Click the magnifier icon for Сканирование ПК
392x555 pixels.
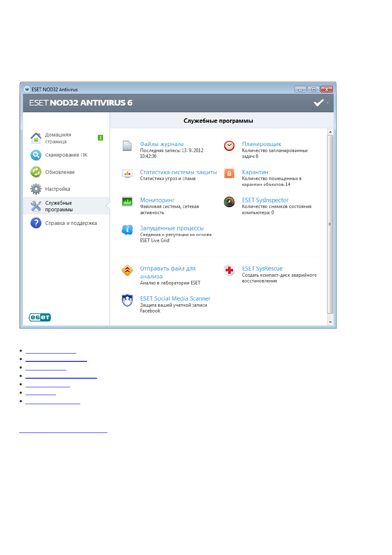coord(36,155)
